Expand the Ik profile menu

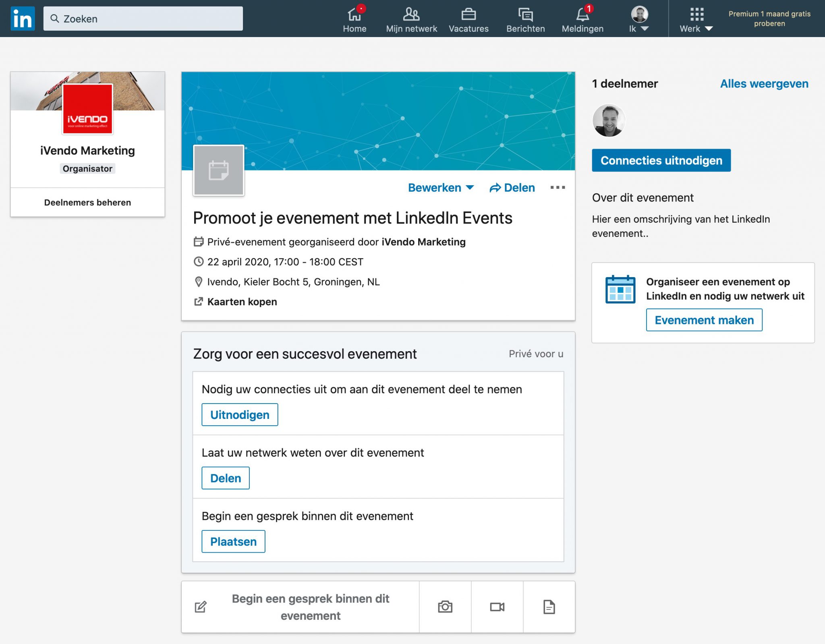point(639,19)
